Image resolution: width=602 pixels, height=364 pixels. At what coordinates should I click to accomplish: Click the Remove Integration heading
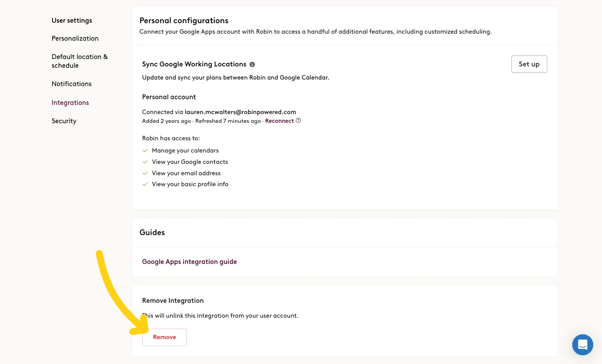pyautogui.click(x=173, y=301)
